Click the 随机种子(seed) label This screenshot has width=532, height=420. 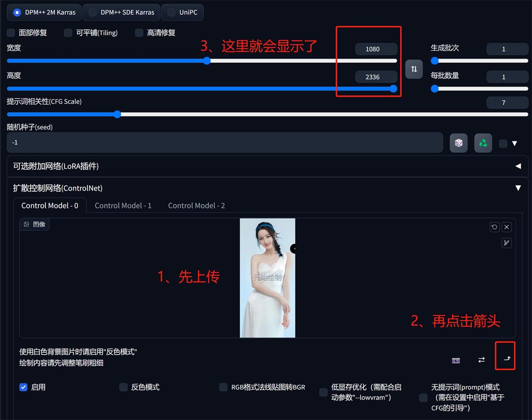pos(30,127)
